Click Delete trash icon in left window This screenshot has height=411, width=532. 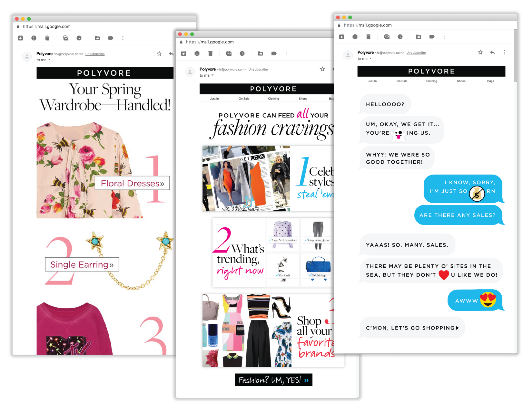pos(47,38)
